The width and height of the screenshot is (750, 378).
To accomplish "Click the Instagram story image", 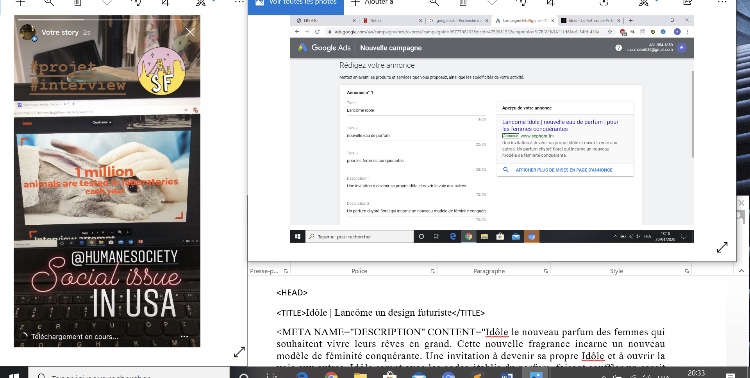I will coord(107,181).
